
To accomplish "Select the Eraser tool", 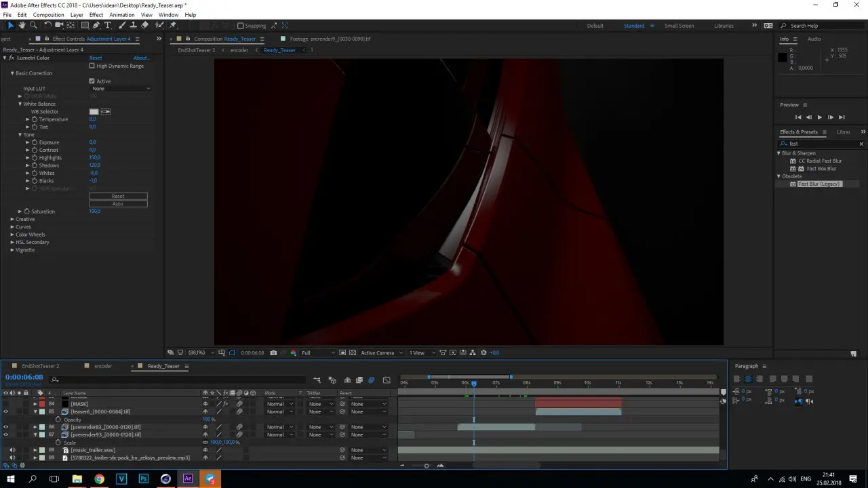I will click(145, 25).
